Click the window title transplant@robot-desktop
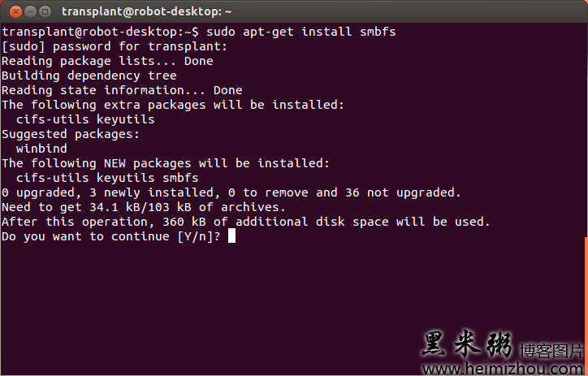Viewport: 588px width, 376px height. (x=147, y=11)
